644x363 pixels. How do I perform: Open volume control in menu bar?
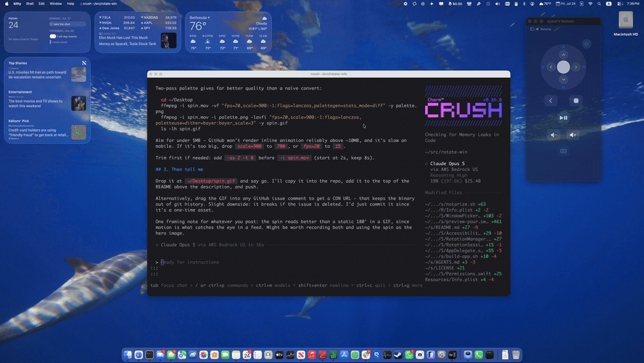pos(497,4)
